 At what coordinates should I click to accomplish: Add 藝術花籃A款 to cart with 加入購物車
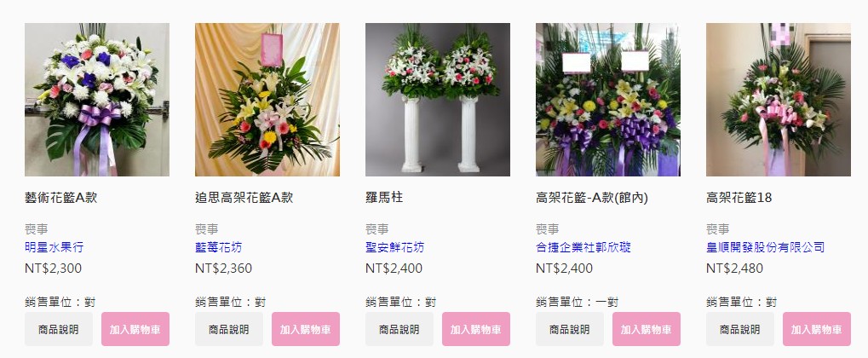135,329
